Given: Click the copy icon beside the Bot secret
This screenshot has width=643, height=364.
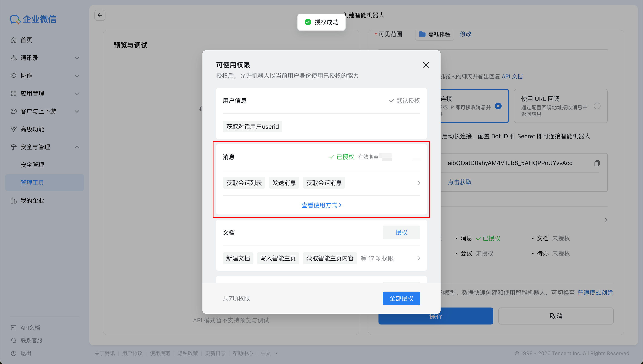Looking at the screenshot, I should click(x=597, y=163).
